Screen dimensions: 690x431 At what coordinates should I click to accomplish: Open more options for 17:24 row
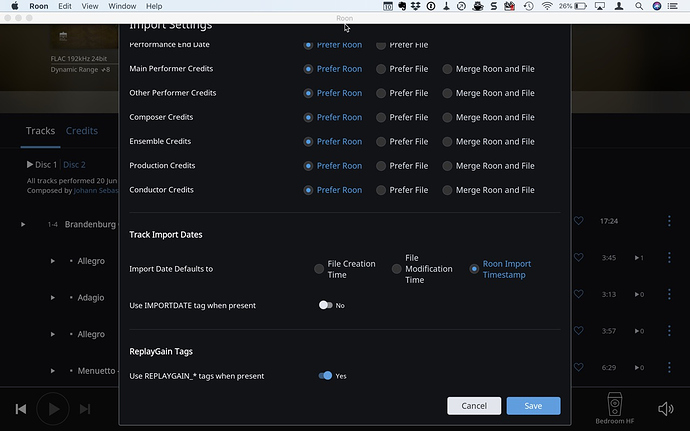pyautogui.click(x=669, y=221)
